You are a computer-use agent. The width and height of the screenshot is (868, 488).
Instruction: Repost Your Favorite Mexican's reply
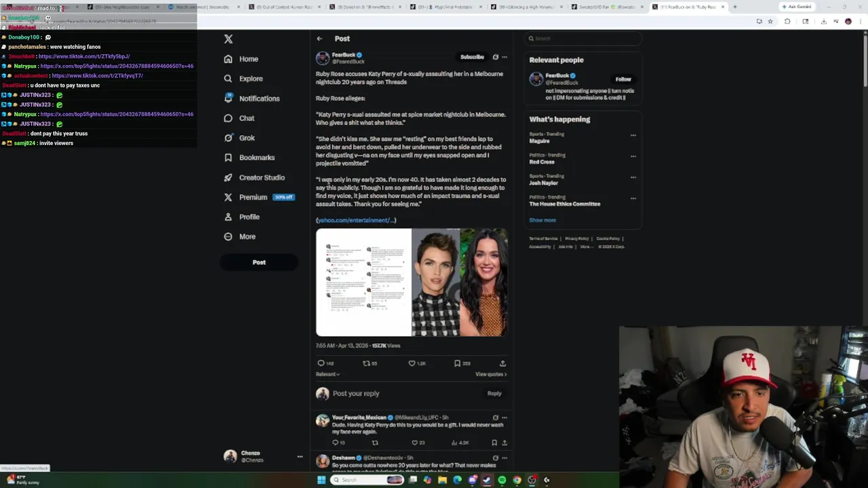click(375, 443)
